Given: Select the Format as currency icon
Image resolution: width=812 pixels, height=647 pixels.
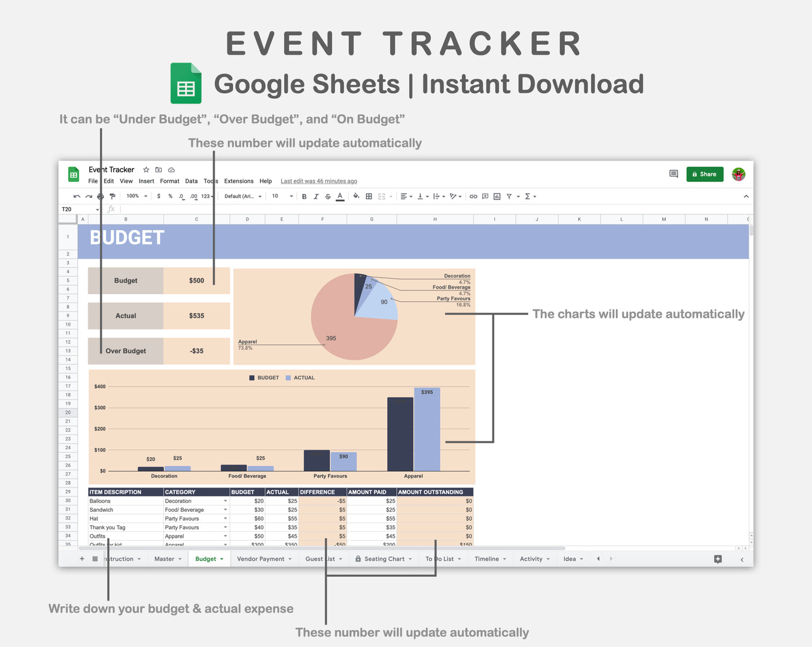Looking at the screenshot, I should point(158,196).
